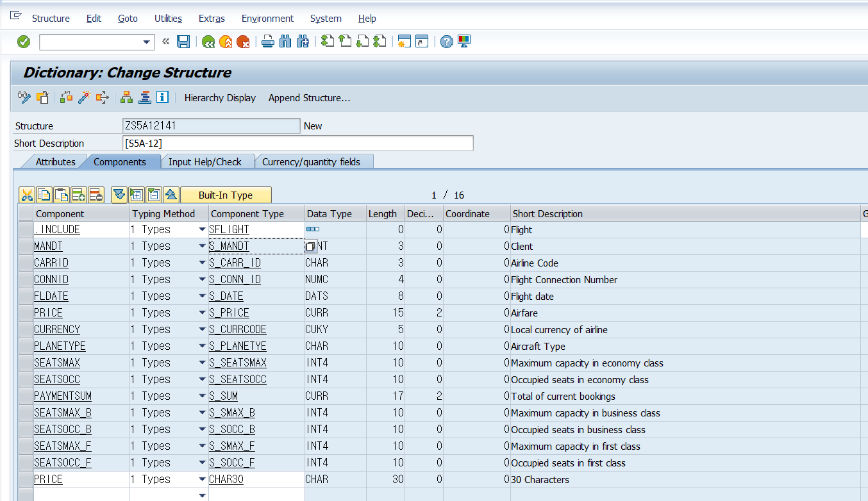The image size is (868, 501).
Task: Click the red Cancel icon
Action: click(x=243, y=42)
